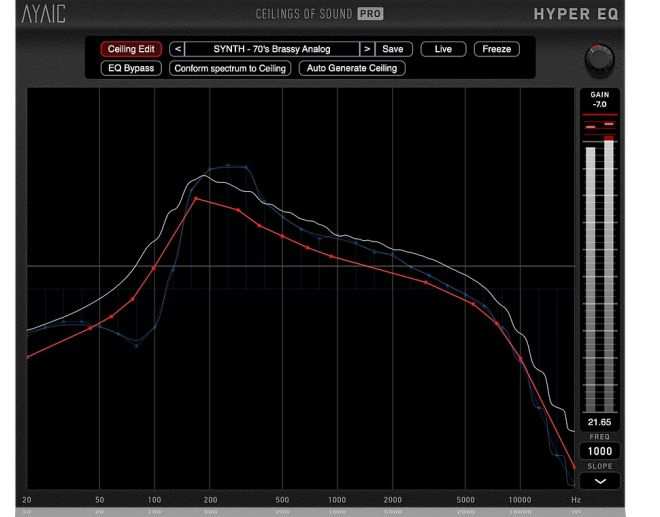Select the red ceiling peak node near 200 Hz
Screen dimensions: 660x517
point(196,199)
